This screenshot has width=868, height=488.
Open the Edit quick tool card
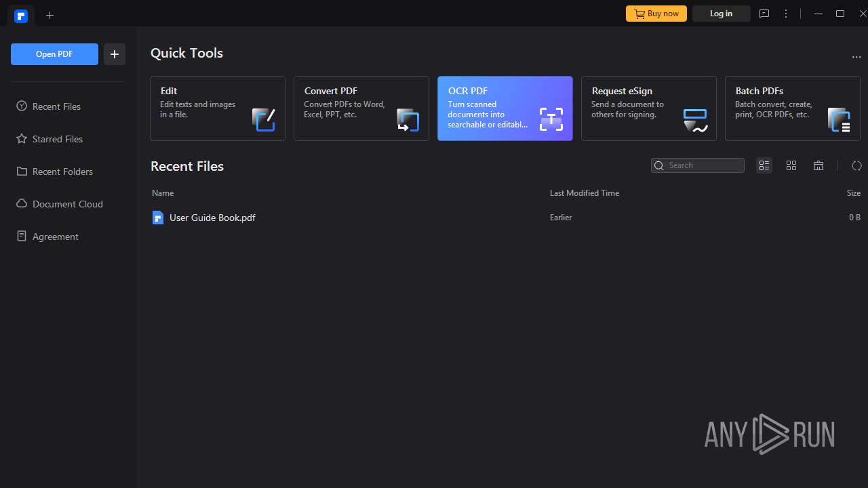point(218,108)
